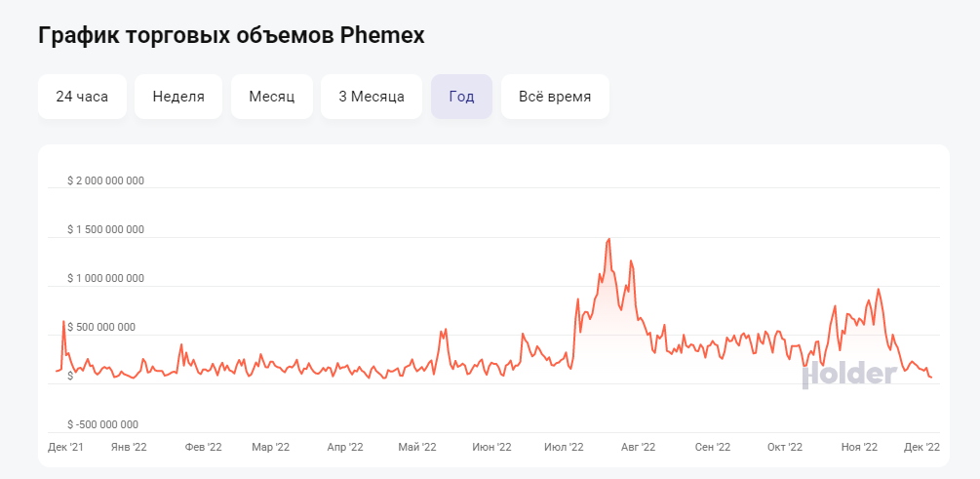
Task: Select the 24 часа time range
Action: tap(82, 97)
